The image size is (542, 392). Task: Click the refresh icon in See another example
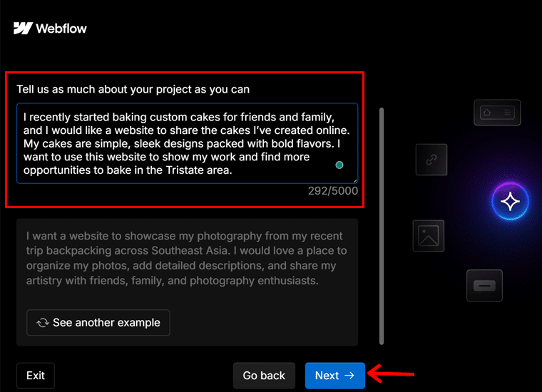click(43, 323)
